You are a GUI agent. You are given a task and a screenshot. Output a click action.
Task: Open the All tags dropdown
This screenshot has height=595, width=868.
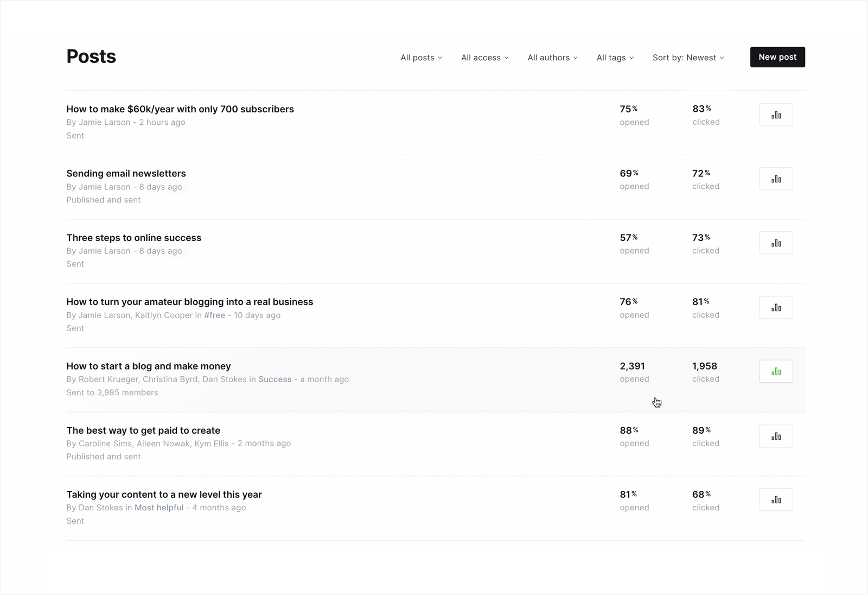tap(615, 58)
